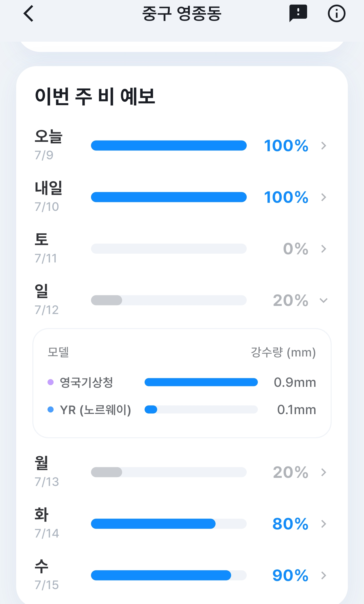Expand Monday 7/13 chevron

(324, 472)
